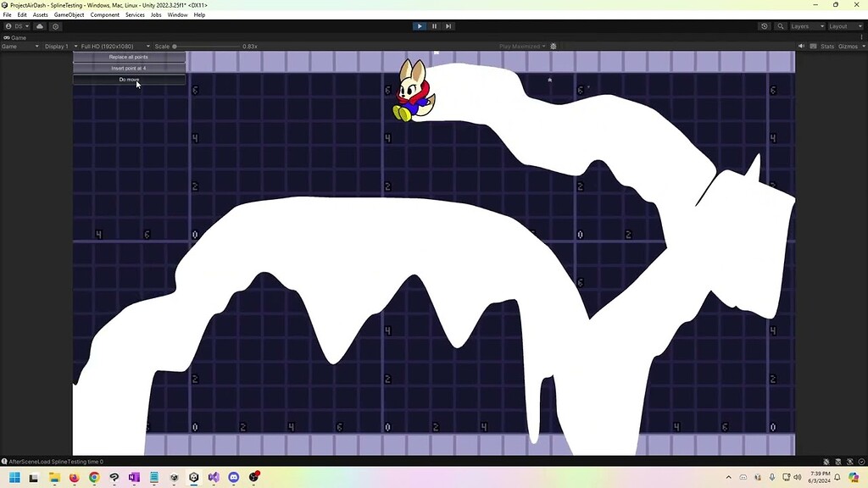This screenshot has height=488, width=868.
Task: Open the GameObject menu
Action: tap(68, 14)
